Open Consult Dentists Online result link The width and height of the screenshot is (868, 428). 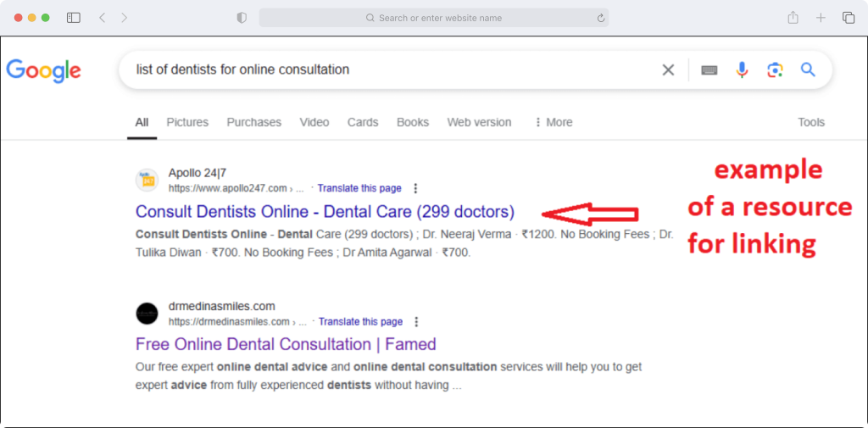pos(325,212)
